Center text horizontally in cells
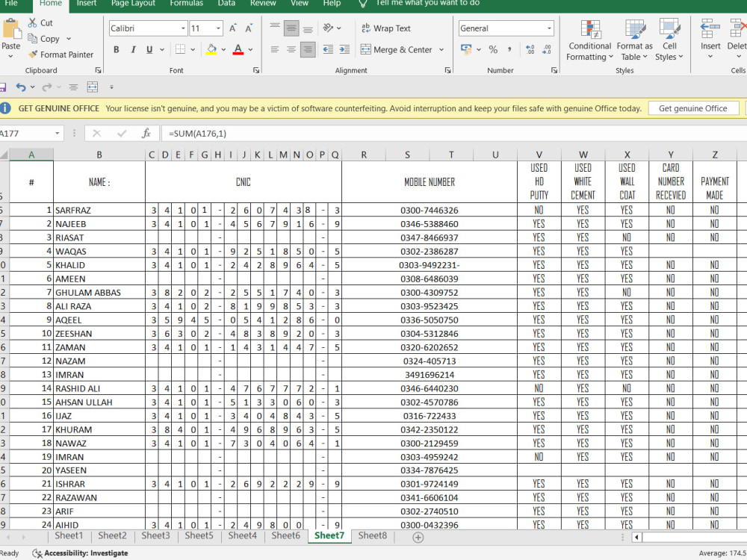 coord(291,49)
